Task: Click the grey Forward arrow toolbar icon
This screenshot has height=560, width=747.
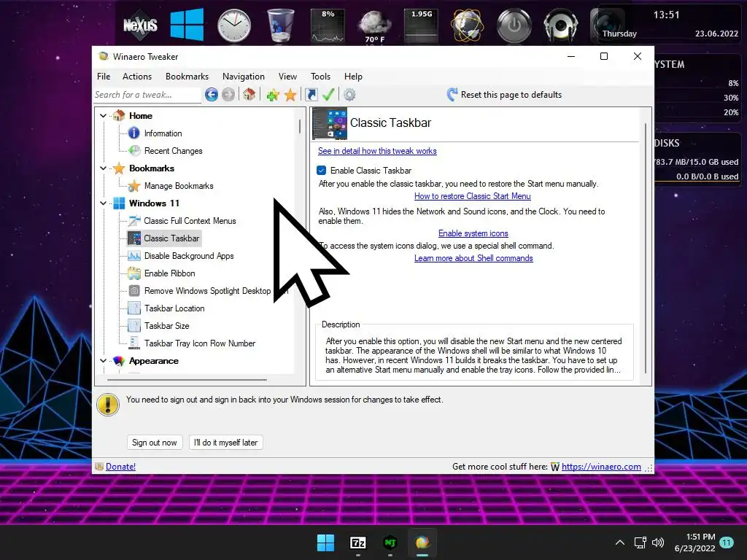Action: coord(228,95)
